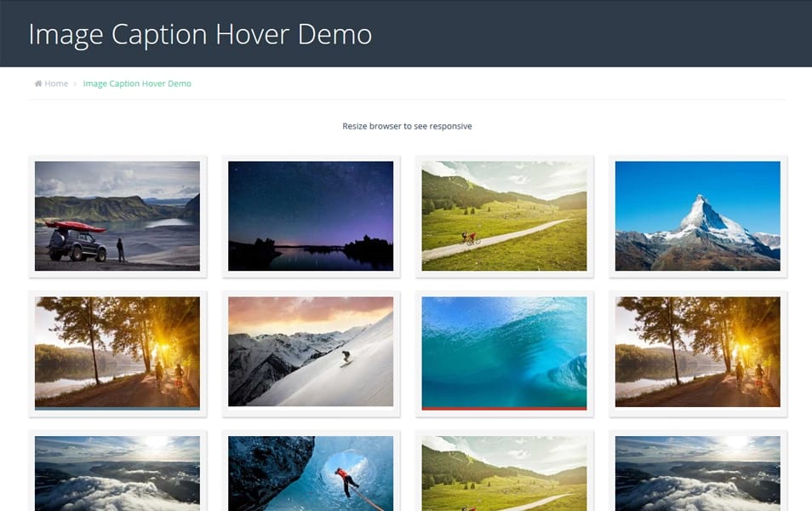Image resolution: width=812 pixels, height=511 pixels.
Task: Click the red bar beneath the wave image
Action: pyautogui.click(x=504, y=407)
